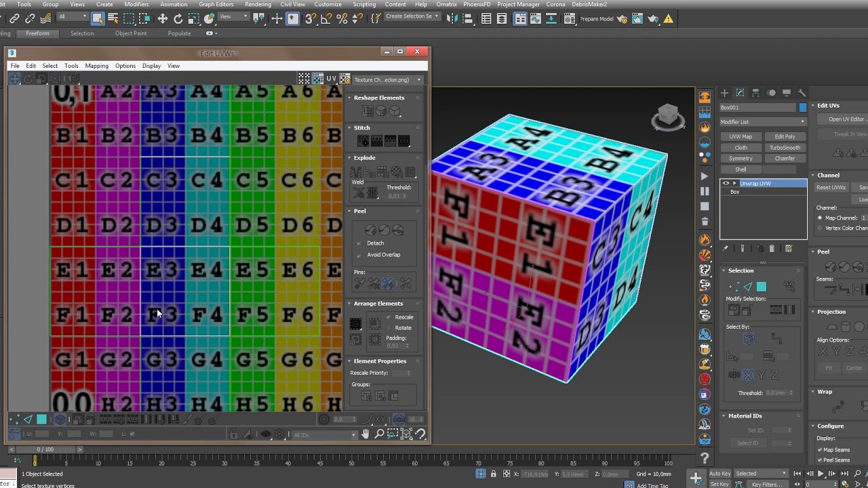The height and width of the screenshot is (488, 868).
Task: Open the Tools menu in Edit UVWs
Action: [x=71, y=66]
